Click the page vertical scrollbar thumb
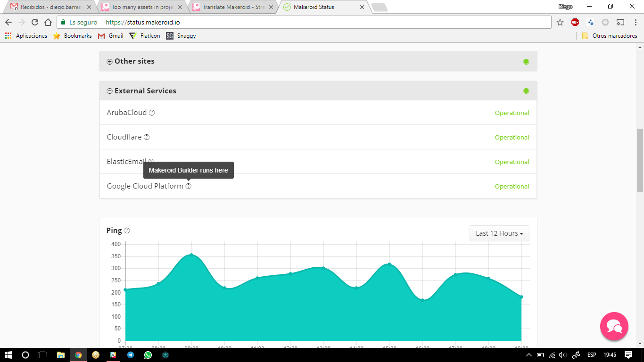The image size is (644, 362). click(640, 160)
